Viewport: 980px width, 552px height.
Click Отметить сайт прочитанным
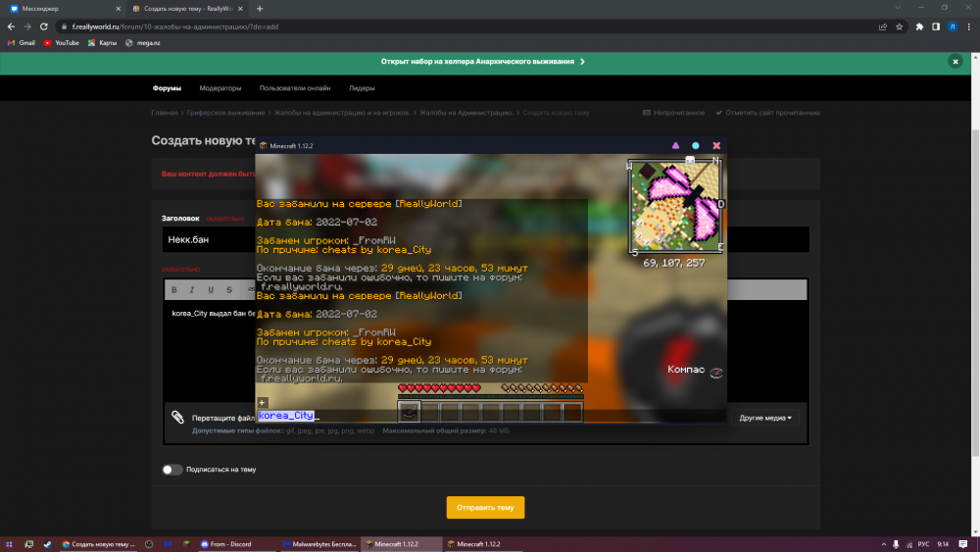[x=767, y=113]
